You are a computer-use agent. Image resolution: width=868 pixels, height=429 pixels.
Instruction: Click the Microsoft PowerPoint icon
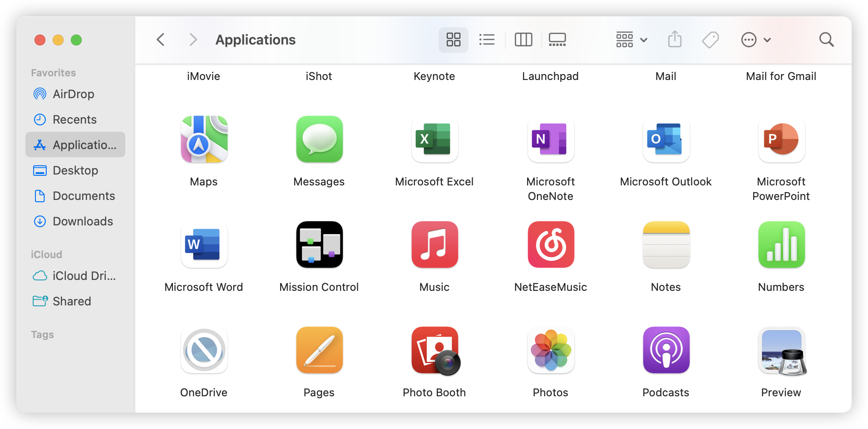tap(781, 139)
